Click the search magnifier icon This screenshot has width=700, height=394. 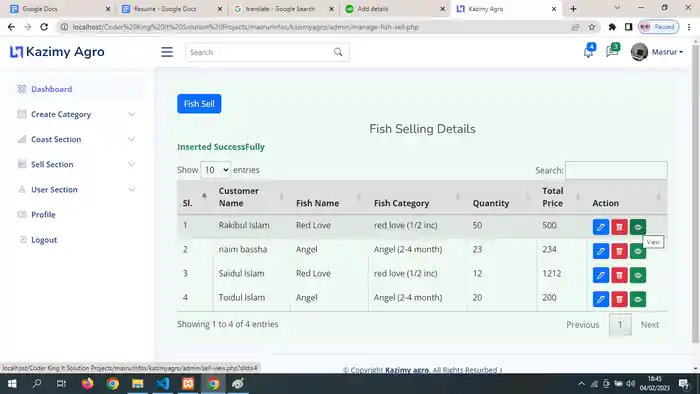338,52
